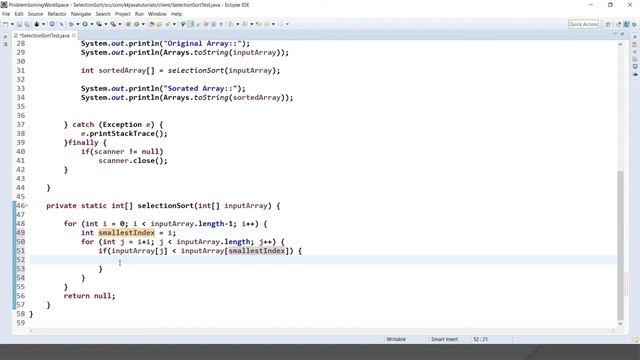
Task: Click the New Java Package icon
Action: point(128,24)
